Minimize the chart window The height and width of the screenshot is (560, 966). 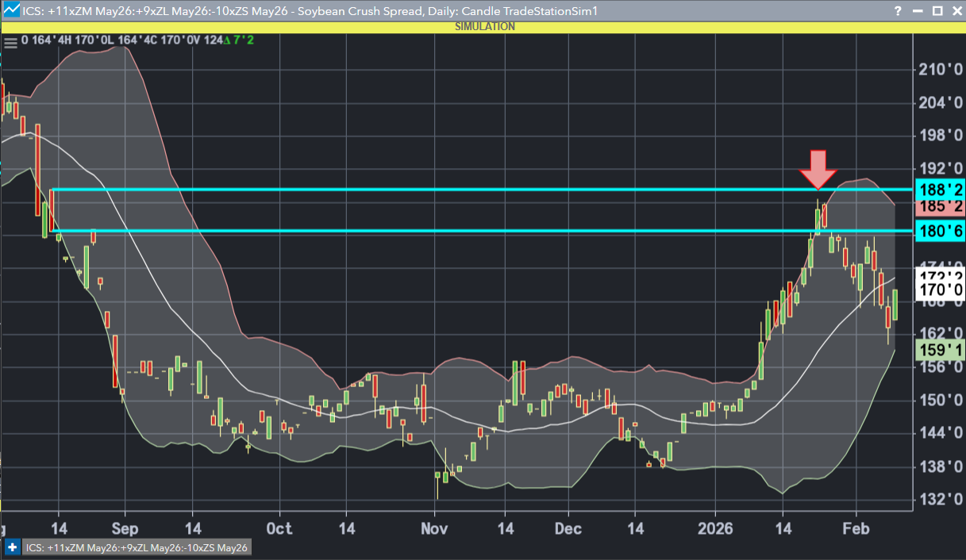point(917,10)
